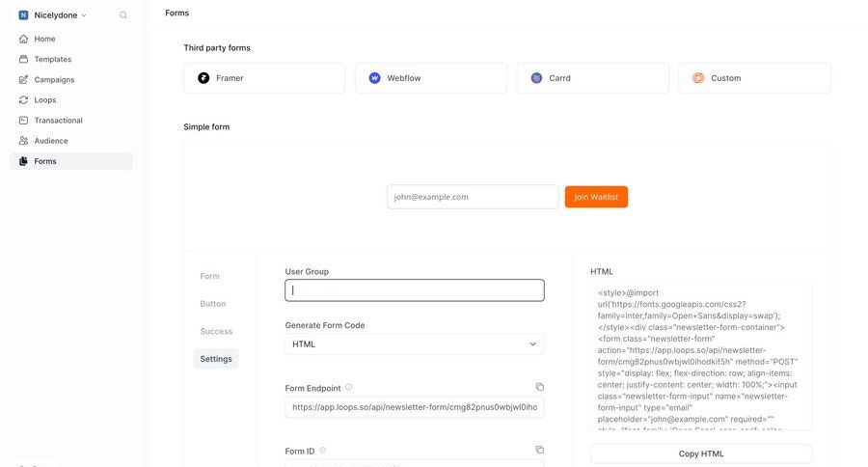The image size is (868, 467).
Task: Click the search magnifier icon in sidebar
Action: 123,15
